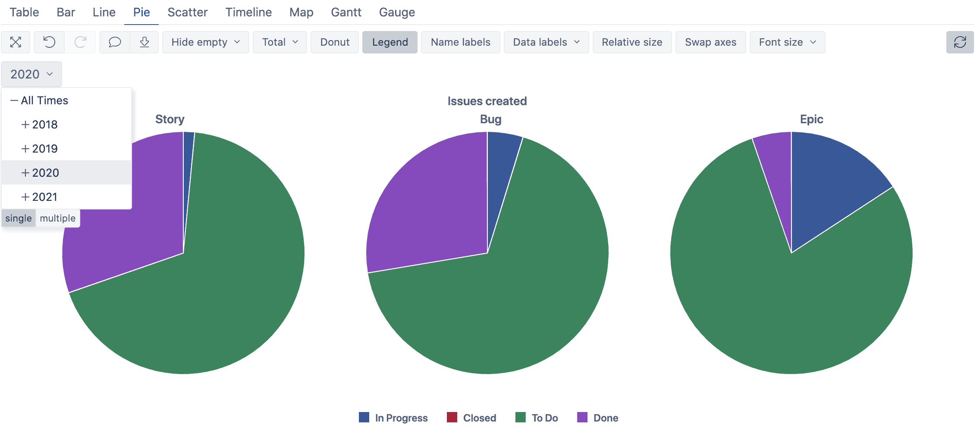Enable Name labels on the pies
Image resolution: width=980 pixels, height=431 pixels.
pos(460,42)
